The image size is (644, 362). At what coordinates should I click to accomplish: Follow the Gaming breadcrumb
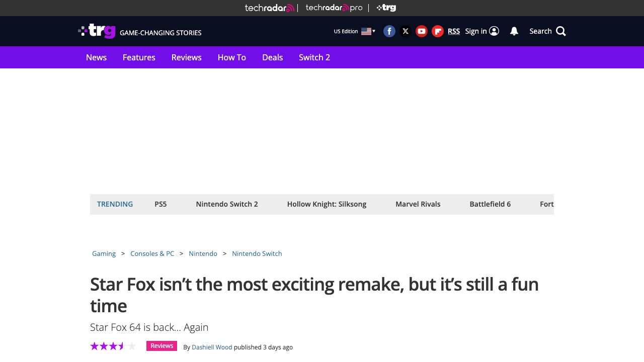pos(104,253)
